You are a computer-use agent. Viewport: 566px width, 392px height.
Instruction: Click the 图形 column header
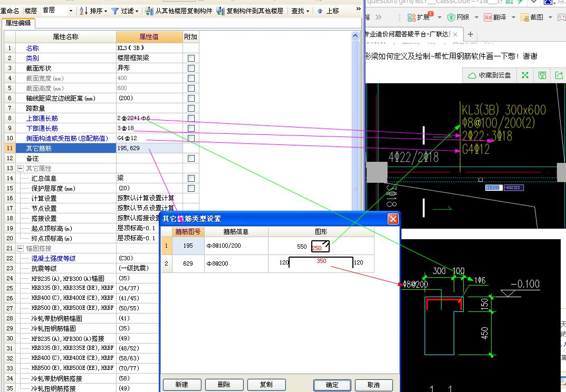pyautogui.click(x=321, y=232)
